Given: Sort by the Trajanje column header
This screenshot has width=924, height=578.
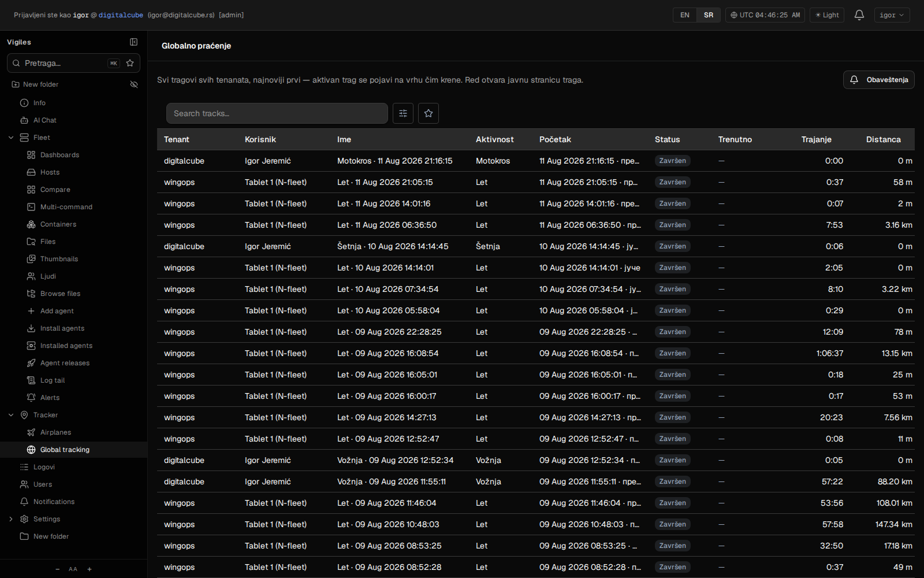Looking at the screenshot, I should [817, 139].
